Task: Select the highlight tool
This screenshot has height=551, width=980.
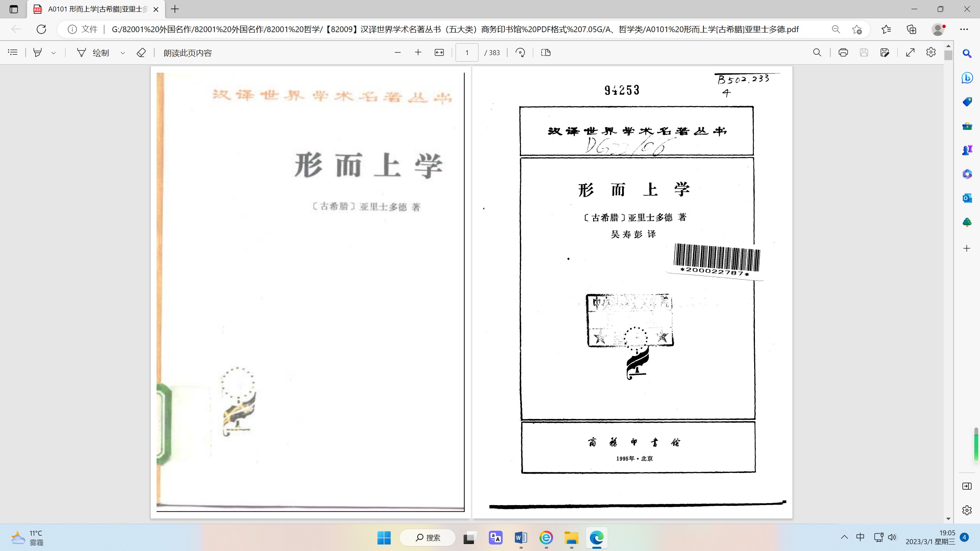Action: coord(38,52)
